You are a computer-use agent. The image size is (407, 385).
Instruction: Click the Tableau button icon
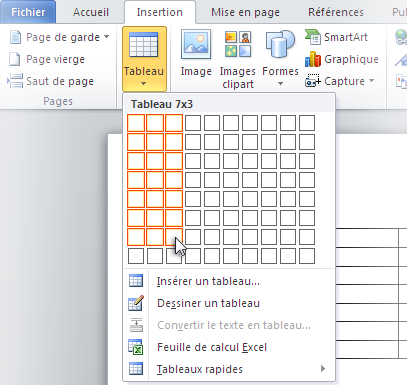point(144,45)
